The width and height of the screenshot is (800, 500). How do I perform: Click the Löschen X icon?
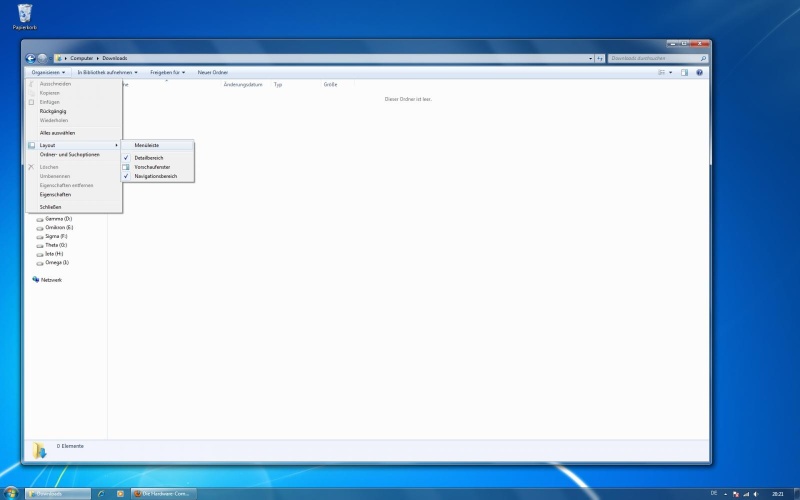[31, 167]
